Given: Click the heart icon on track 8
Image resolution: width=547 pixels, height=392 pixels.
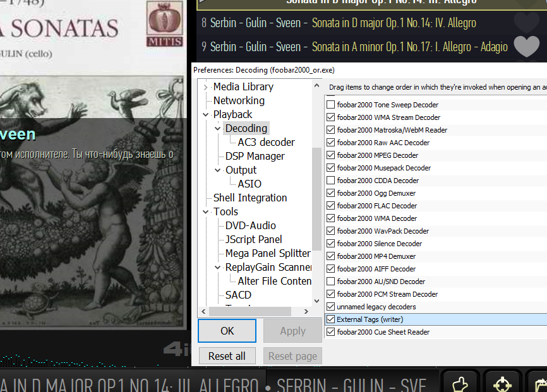Looking at the screenshot, I should [x=526, y=23].
